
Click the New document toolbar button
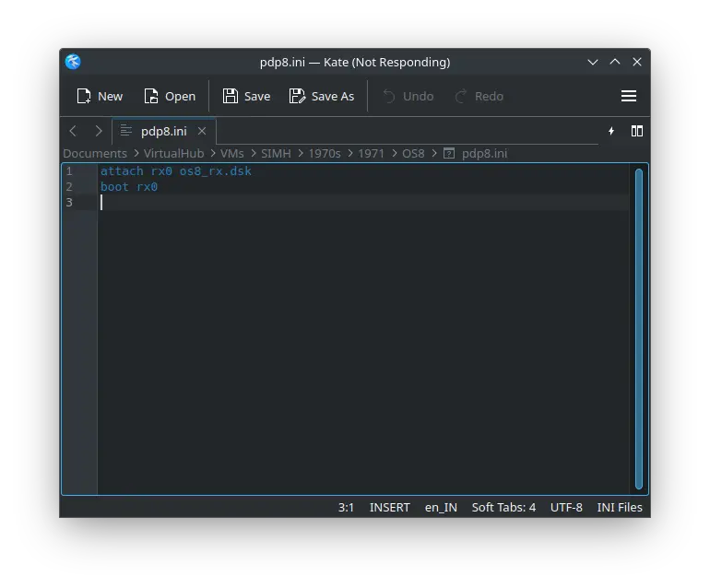coord(100,96)
